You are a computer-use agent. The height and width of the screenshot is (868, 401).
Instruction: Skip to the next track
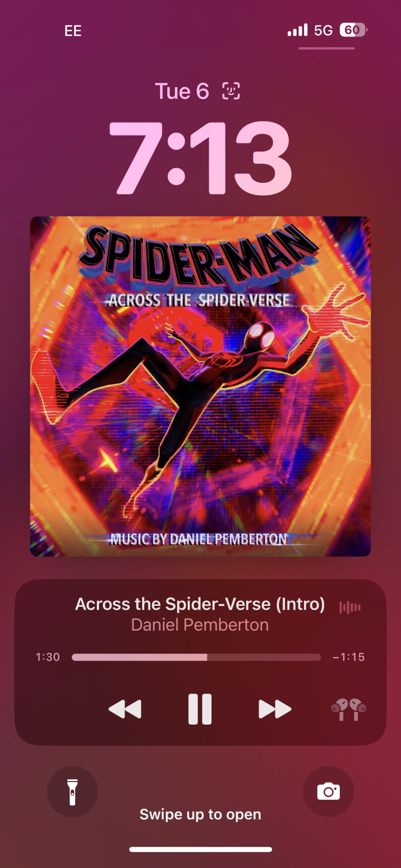click(x=275, y=709)
